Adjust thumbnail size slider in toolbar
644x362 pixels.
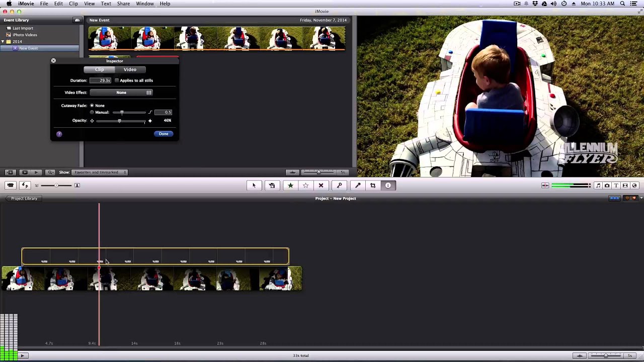pyautogui.click(x=56, y=186)
